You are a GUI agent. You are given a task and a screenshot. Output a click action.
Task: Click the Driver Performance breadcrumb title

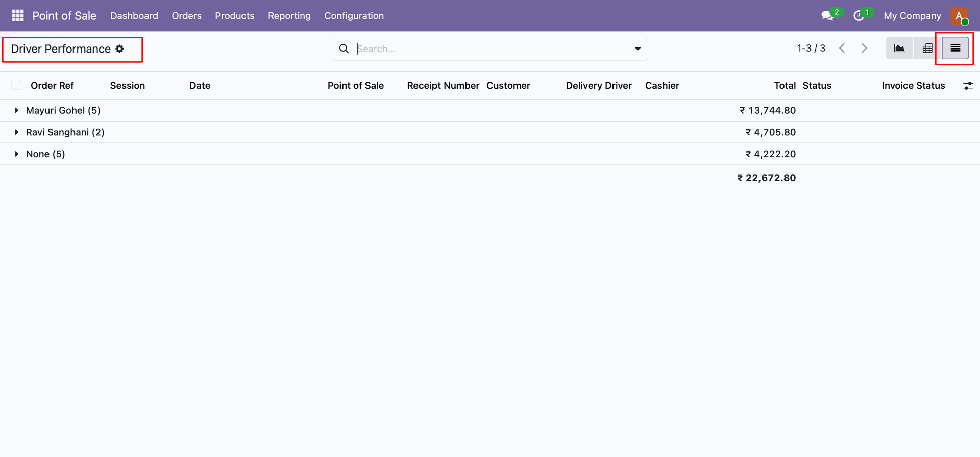click(x=61, y=49)
